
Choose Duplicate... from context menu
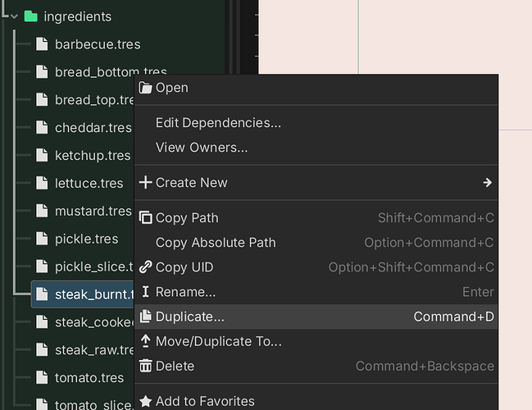(316, 317)
